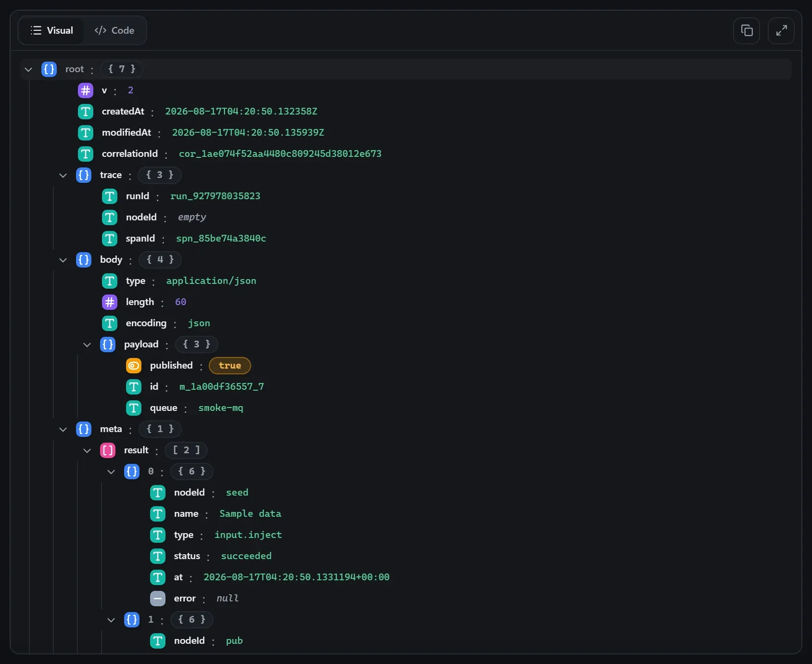
Task: Click the number icon beside v
Action: click(x=86, y=90)
